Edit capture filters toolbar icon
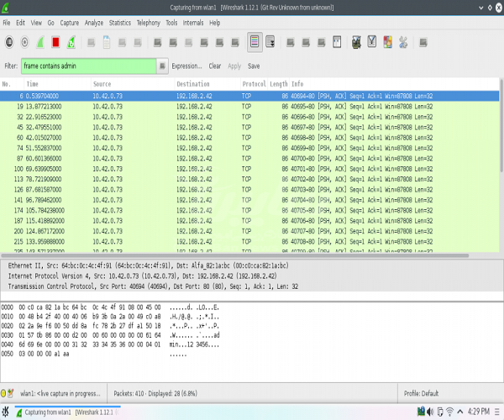 356,42
